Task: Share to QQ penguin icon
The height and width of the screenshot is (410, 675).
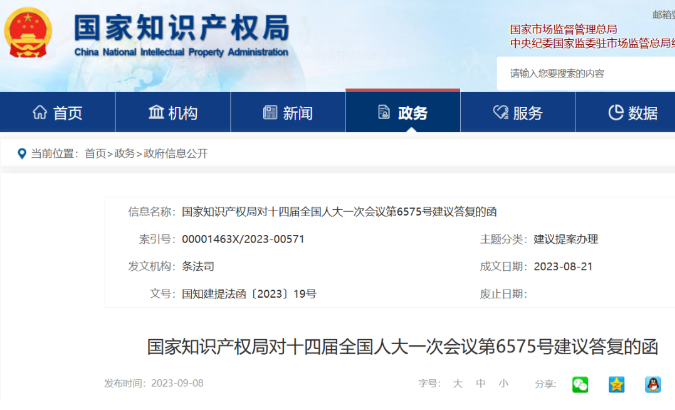Action: [x=653, y=384]
